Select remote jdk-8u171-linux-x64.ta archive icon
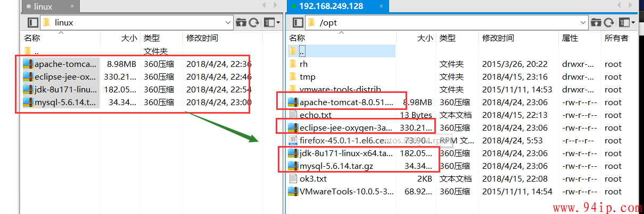 point(293,153)
